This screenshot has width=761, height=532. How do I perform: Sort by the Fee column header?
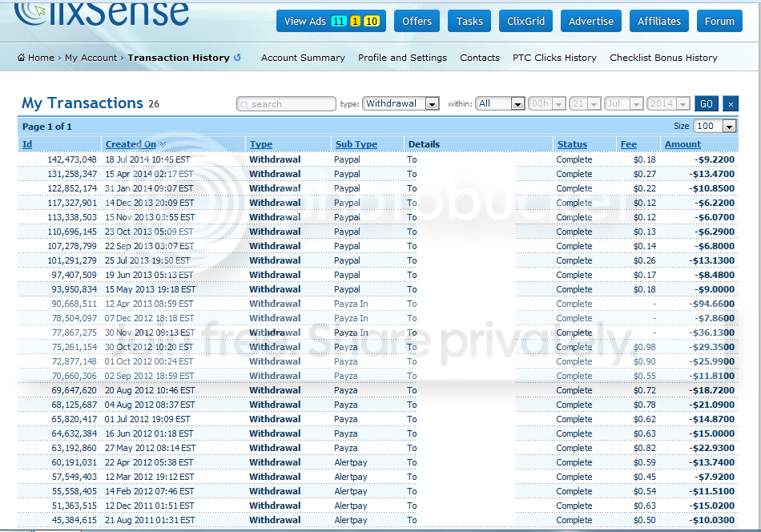pos(629,144)
